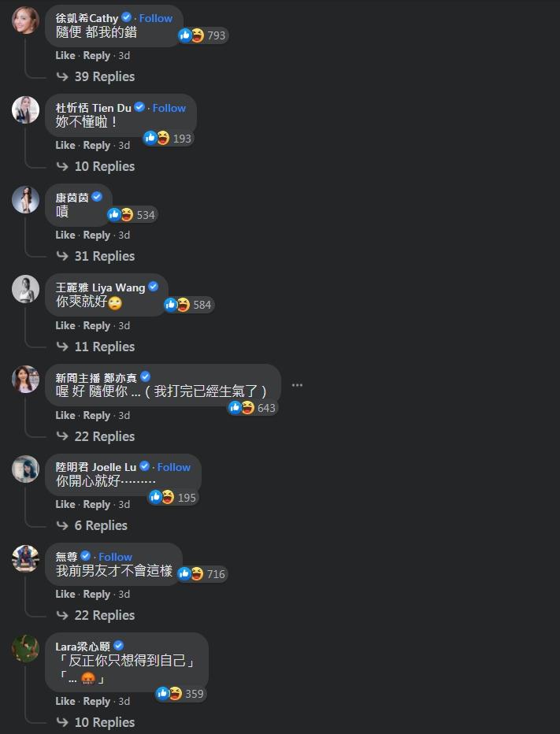Like 王麗雅 Liya Wang's comment
560x734 pixels.
[65, 326]
